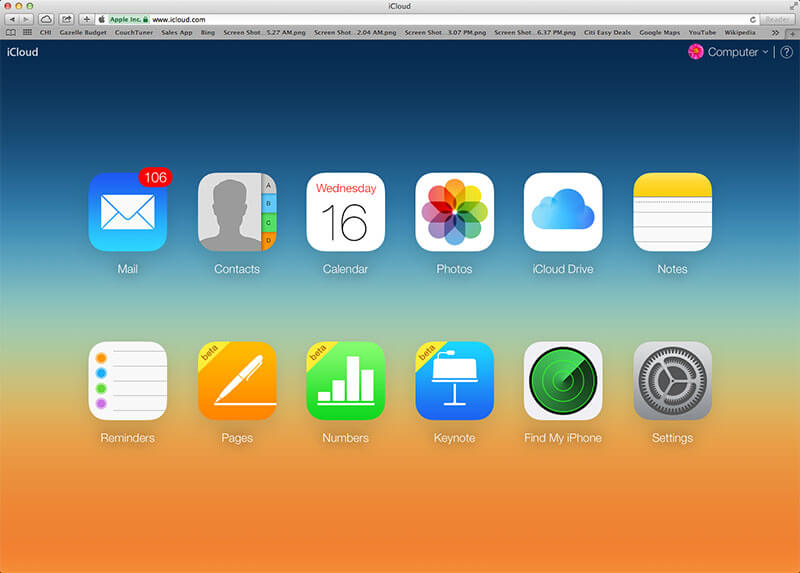Click the account avatar flower picture

(x=695, y=52)
